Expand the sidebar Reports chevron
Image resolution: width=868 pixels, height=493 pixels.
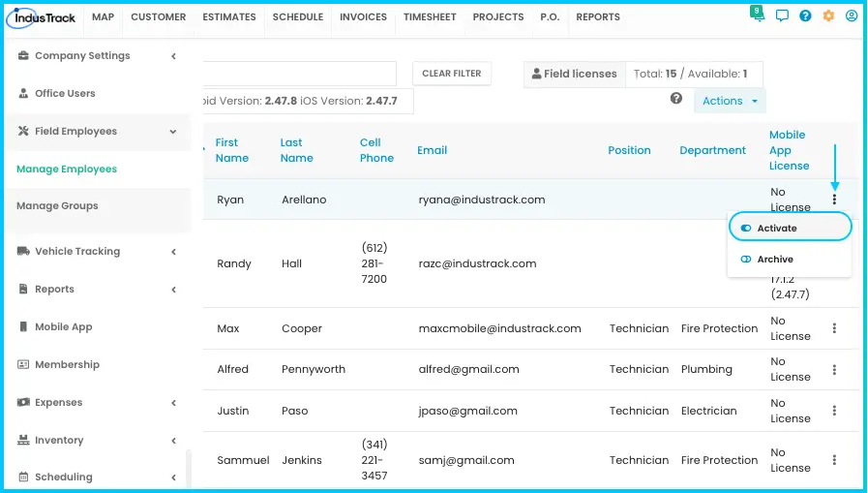(174, 290)
